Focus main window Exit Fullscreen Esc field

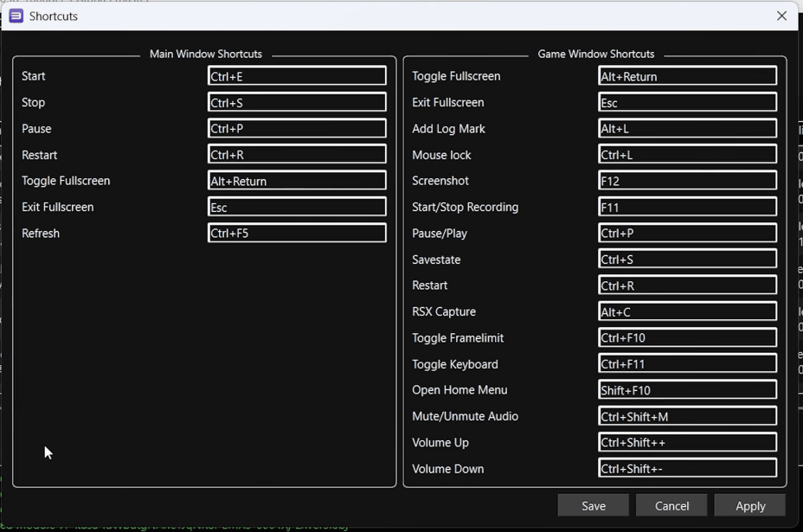coord(297,207)
